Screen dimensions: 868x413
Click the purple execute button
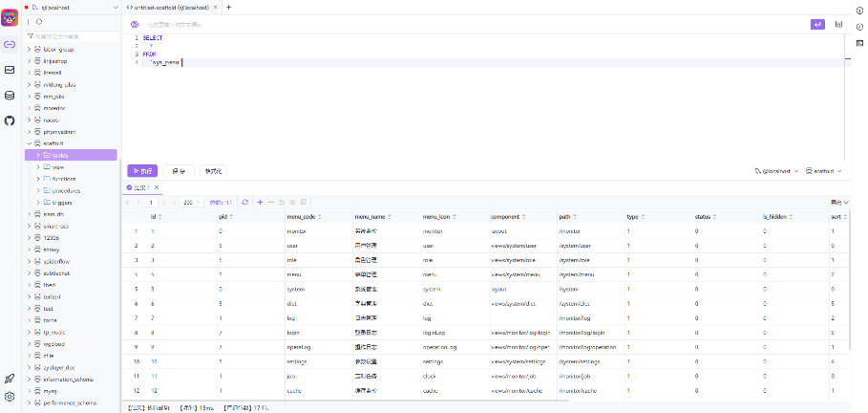pyautogui.click(x=141, y=171)
